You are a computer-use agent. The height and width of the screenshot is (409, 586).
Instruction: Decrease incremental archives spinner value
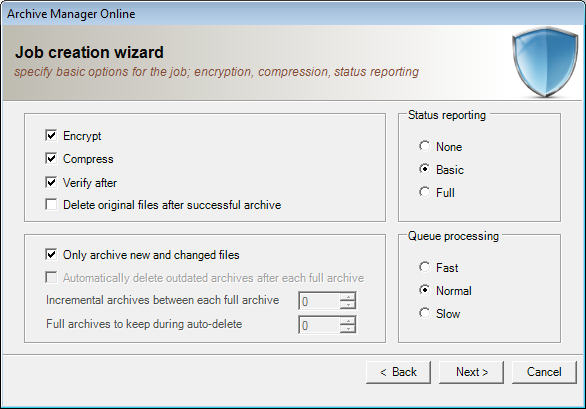[348, 305]
